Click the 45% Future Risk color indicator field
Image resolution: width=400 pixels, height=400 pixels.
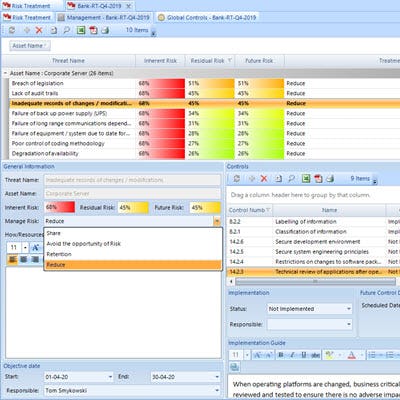pyautogui.click(x=205, y=207)
